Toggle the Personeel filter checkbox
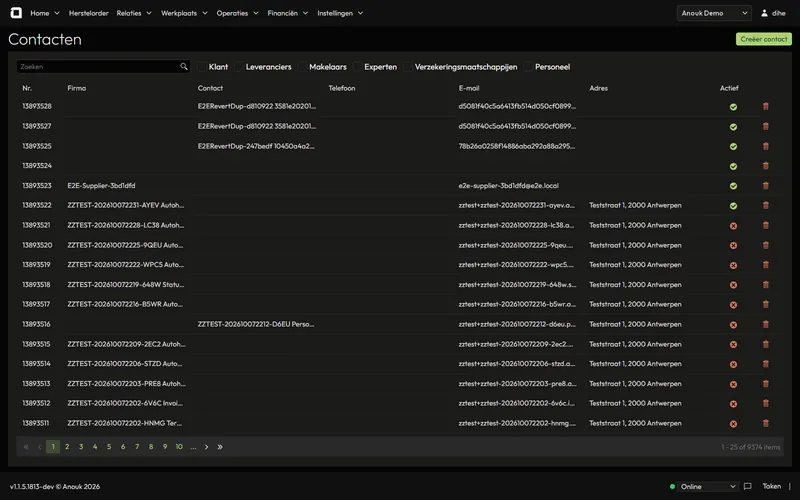 pos(529,67)
